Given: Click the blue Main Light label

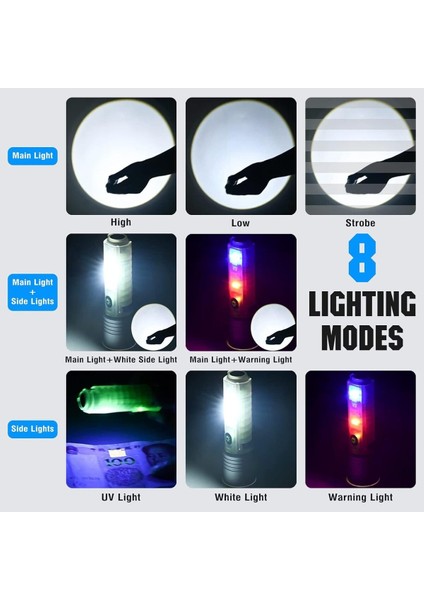Looking at the screenshot, I should 33,156.
